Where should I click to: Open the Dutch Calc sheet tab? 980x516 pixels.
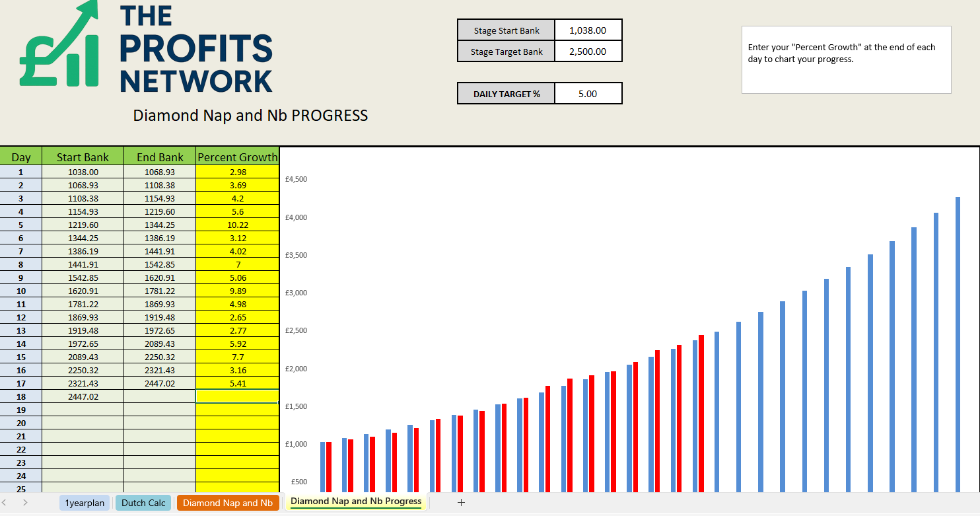tap(143, 503)
